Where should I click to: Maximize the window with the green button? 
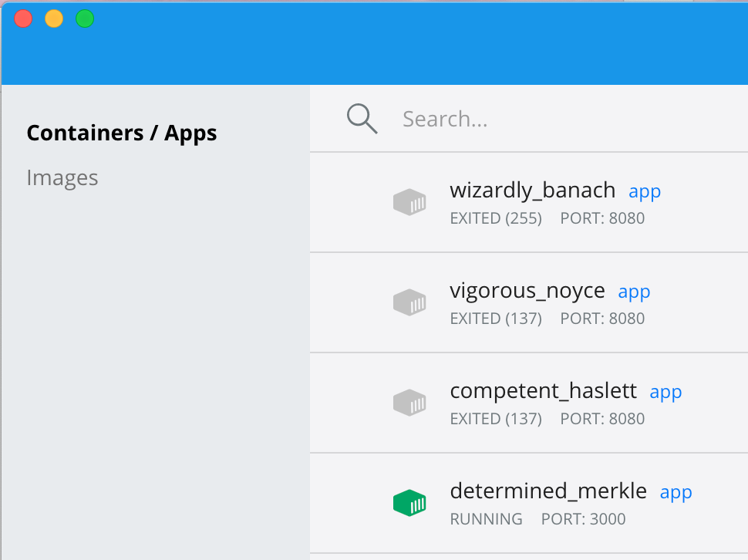[x=85, y=19]
